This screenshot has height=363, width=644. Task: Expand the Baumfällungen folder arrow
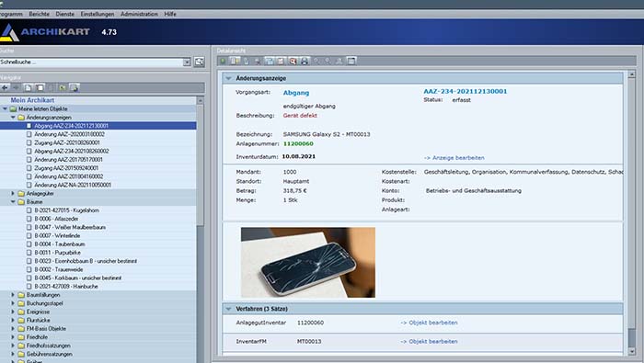(x=13, y=295)
